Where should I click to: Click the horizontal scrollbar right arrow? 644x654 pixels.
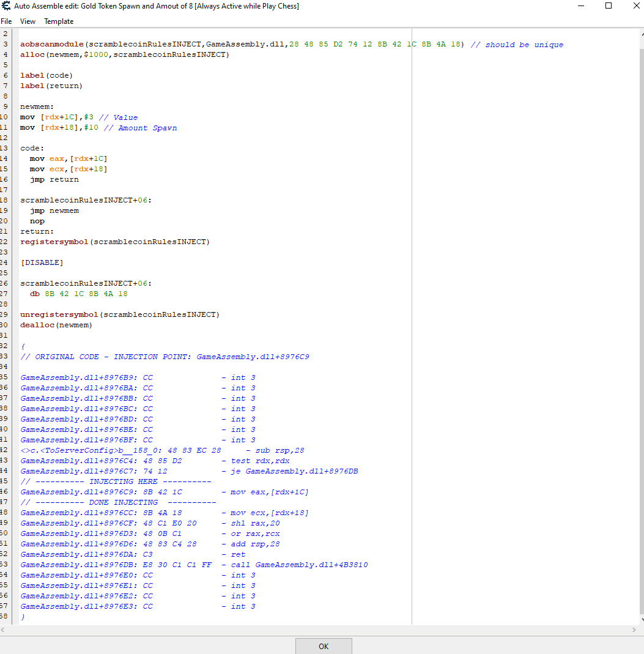click(634, 630)
